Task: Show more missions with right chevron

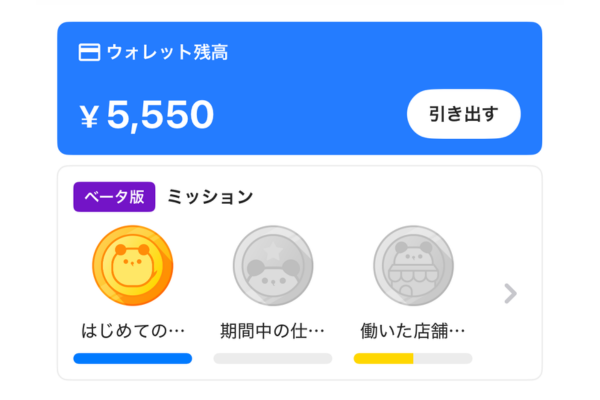Action: click(x=510, y=293)
